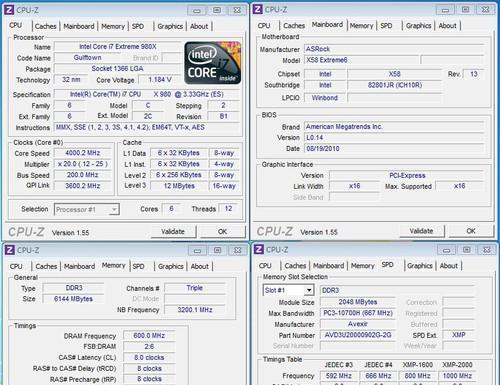Open Caches tab in Mainboard window
This screenshot has width=500, height=385.
(294, 25)
